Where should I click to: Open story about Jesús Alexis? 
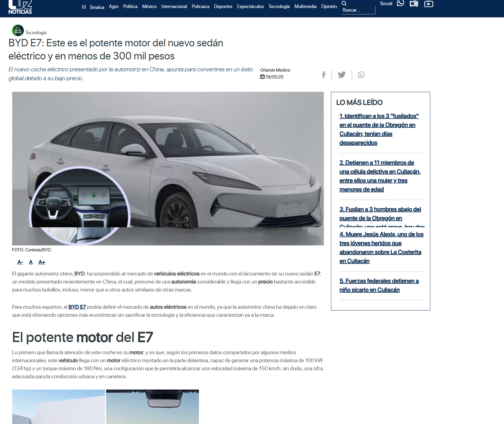coord(381,248)
